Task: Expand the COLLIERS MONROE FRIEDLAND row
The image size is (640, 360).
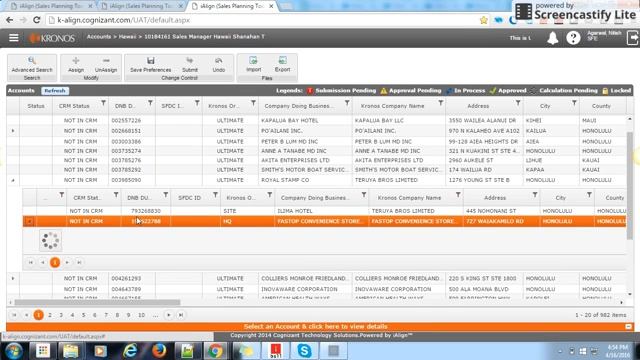Action: (x=13, y=278)
